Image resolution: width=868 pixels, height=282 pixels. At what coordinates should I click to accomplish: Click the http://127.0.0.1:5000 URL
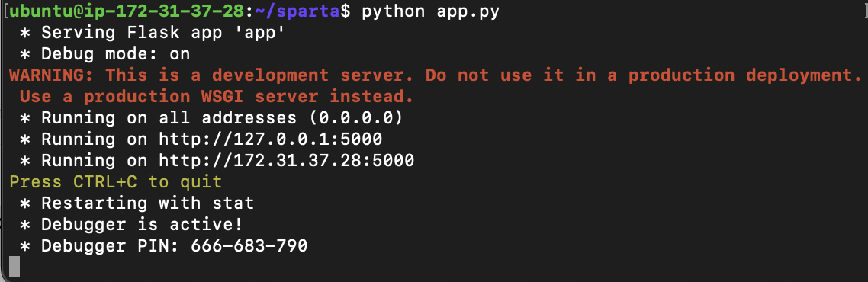click(270, 139)
